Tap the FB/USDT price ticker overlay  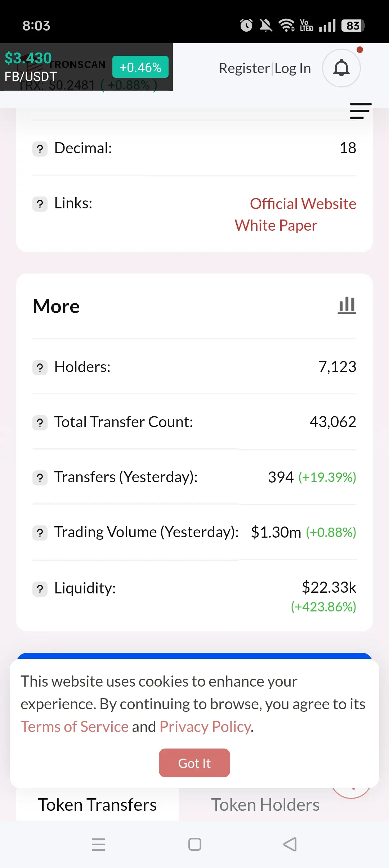click(x=86, y=67)
